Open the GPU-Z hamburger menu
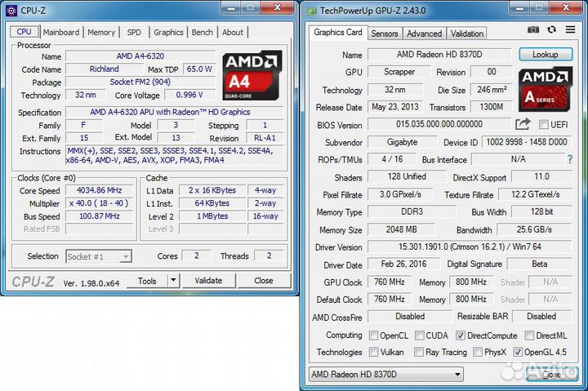This screenshot has width=588, height=391. [570, 29]
